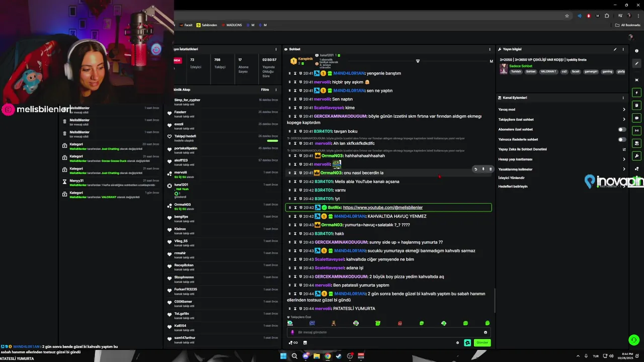Viewport: 644px width, 362px height.
Task: Click İzleyici Yönlendir option
Action: [511, 178]
